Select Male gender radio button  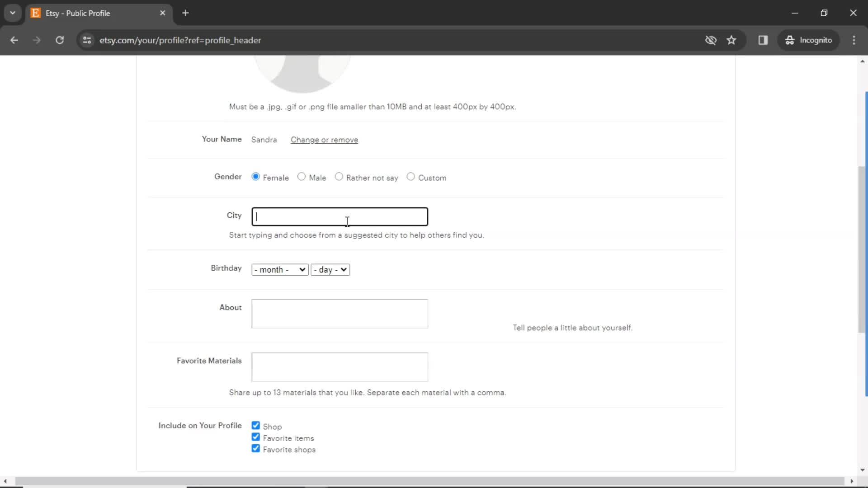click(301, 177)
